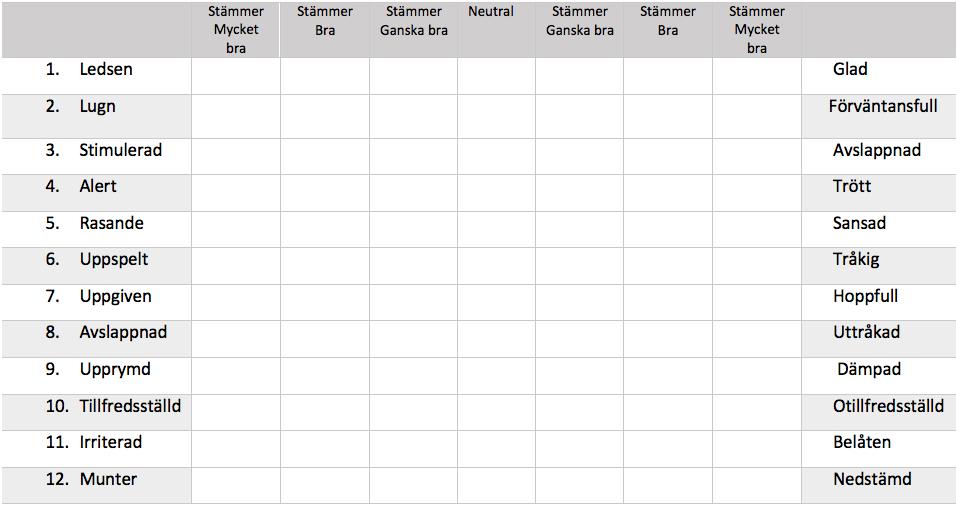Mark the cell beside Tillfredsställd
The width and height of the screenshot is (958, 507).
pyautogui.click(x=236, y=412)
